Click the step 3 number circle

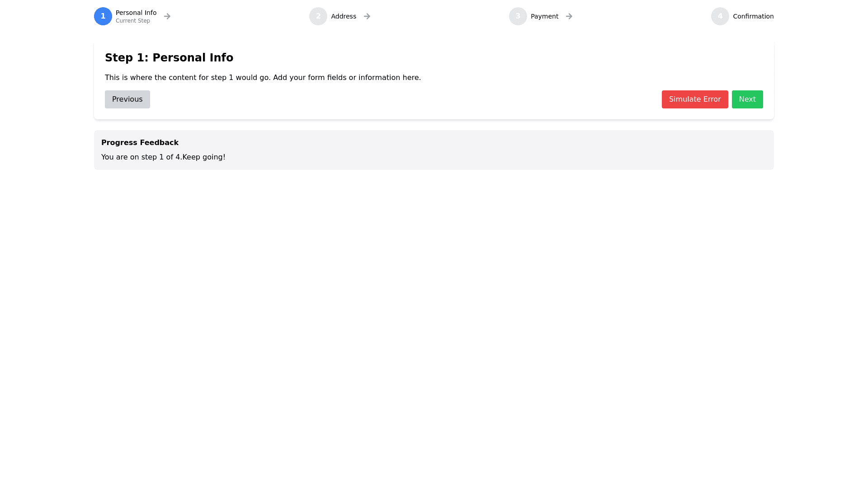click(x=518, y=16)
